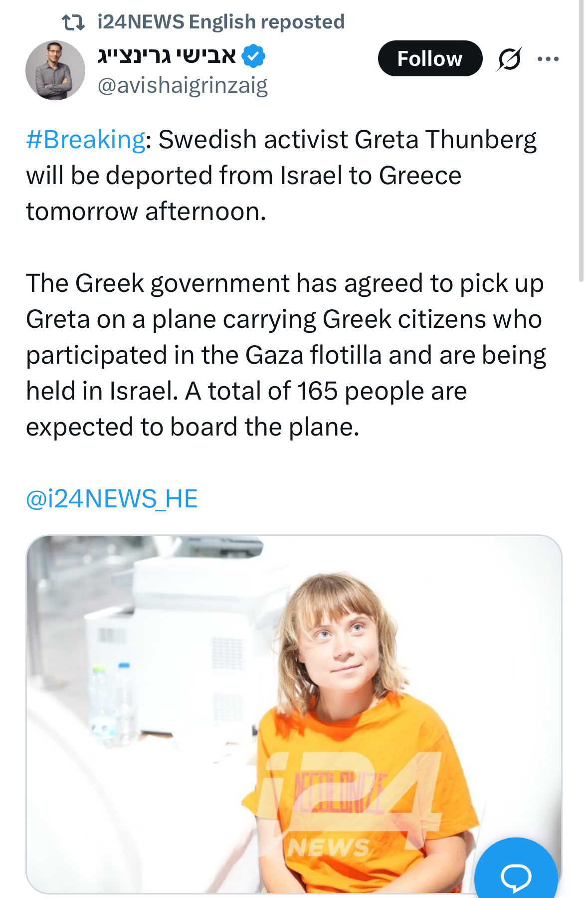The width and height of the screenshot is (588, 898).
Task: Open the i24NEWS English reposted label
Action: [x=220, y=22]
